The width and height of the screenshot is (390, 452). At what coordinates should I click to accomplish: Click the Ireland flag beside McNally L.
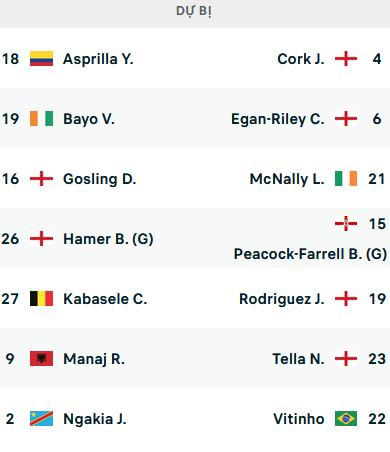[346, 179]
